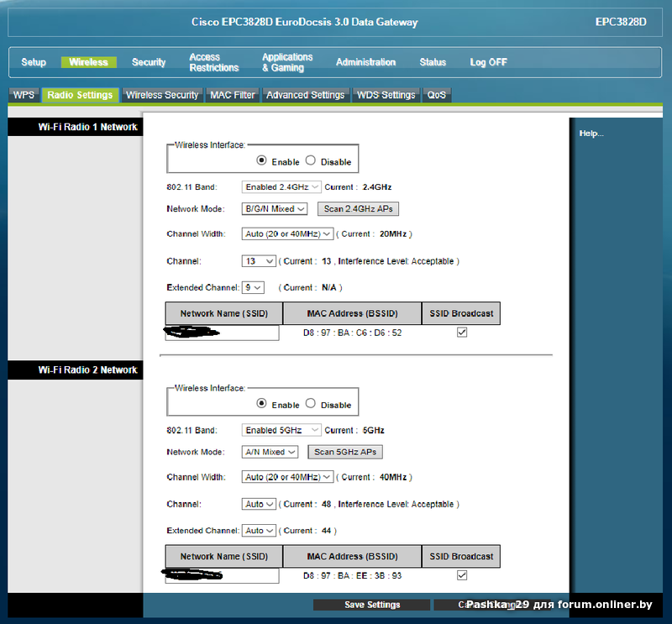Open the MAC Filter tab
The width and height of the screenshot is (672, 624).
point(233,95)
